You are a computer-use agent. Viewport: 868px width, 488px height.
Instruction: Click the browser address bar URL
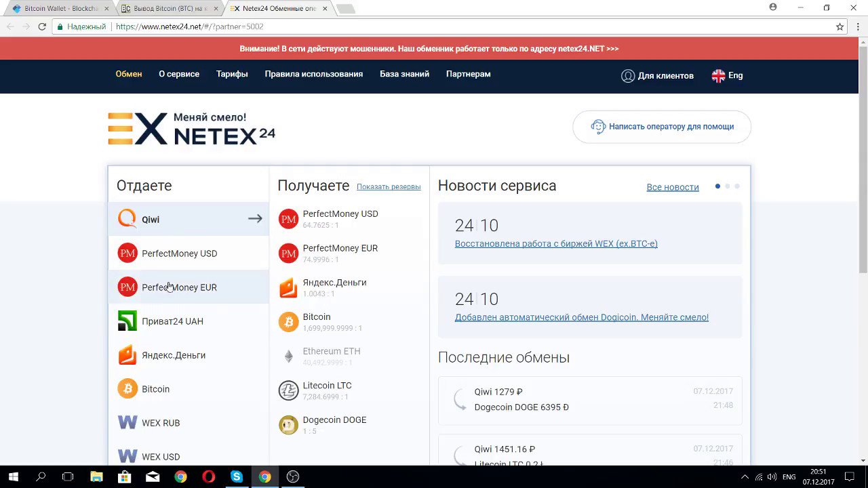click(x=189, y=26)
